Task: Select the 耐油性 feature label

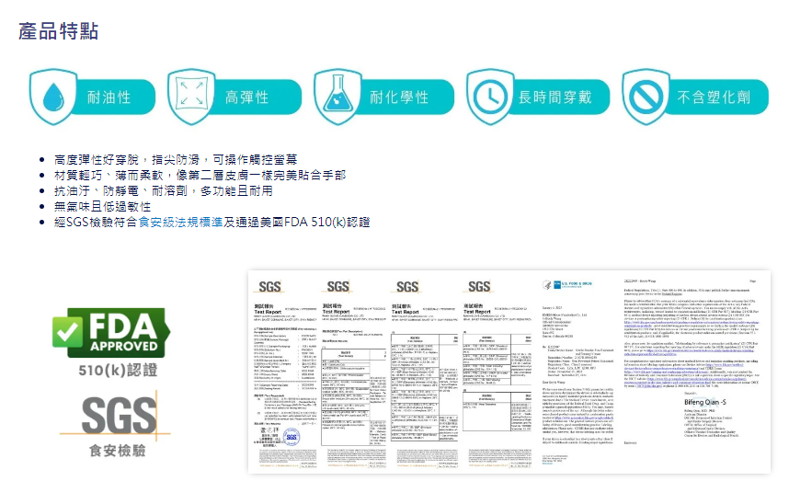Action: click(x=109, y=97)
